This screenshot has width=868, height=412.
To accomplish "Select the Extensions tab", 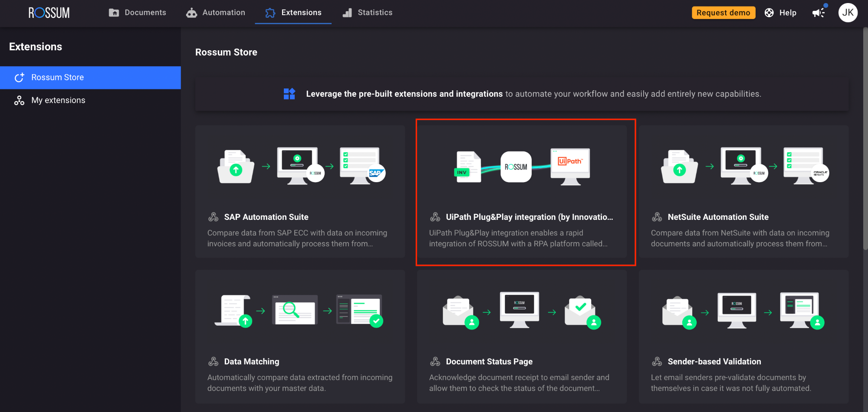I will coord(293,13).
